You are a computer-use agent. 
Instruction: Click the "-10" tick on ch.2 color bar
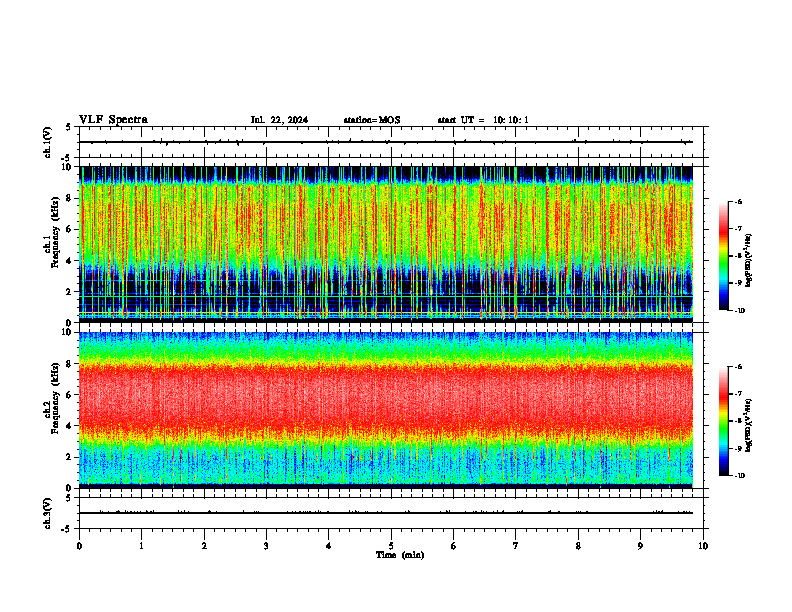[x=739, y=476]
